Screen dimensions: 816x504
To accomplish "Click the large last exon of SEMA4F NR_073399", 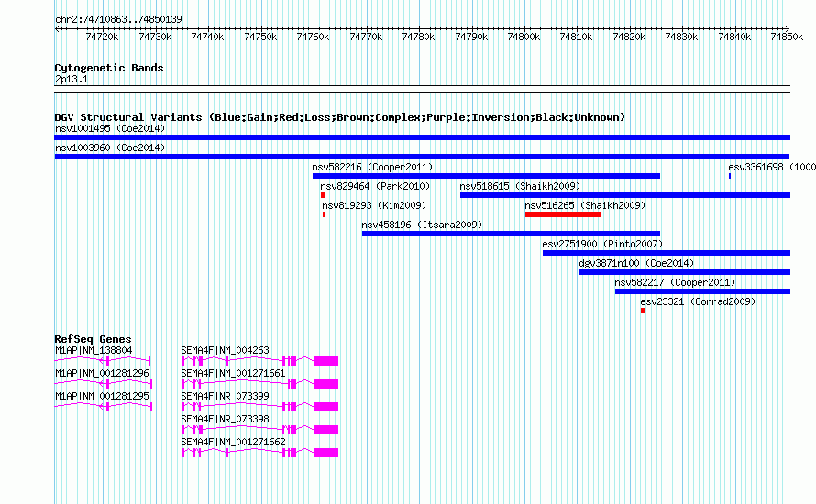I will (x=325, y=407).
